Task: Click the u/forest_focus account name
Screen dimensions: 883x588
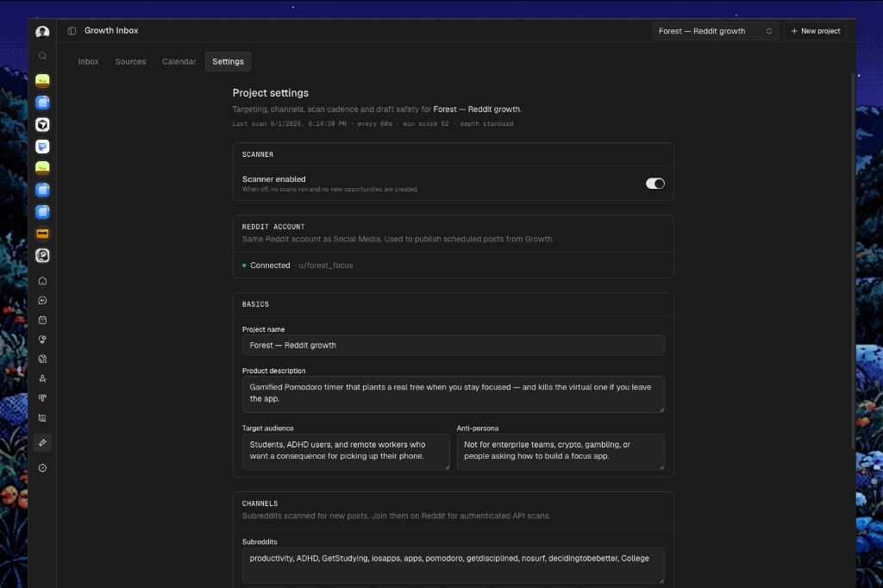Action: click(325, 266)
